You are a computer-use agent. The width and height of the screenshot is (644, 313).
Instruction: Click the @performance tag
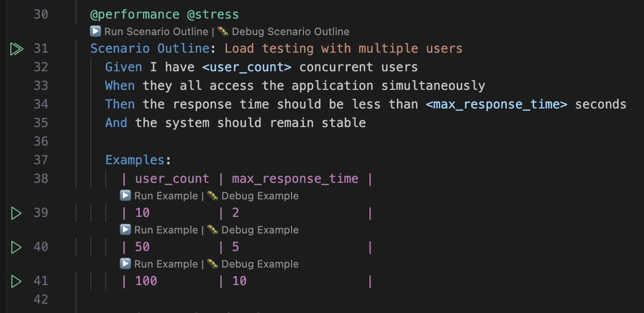point(135,14)
